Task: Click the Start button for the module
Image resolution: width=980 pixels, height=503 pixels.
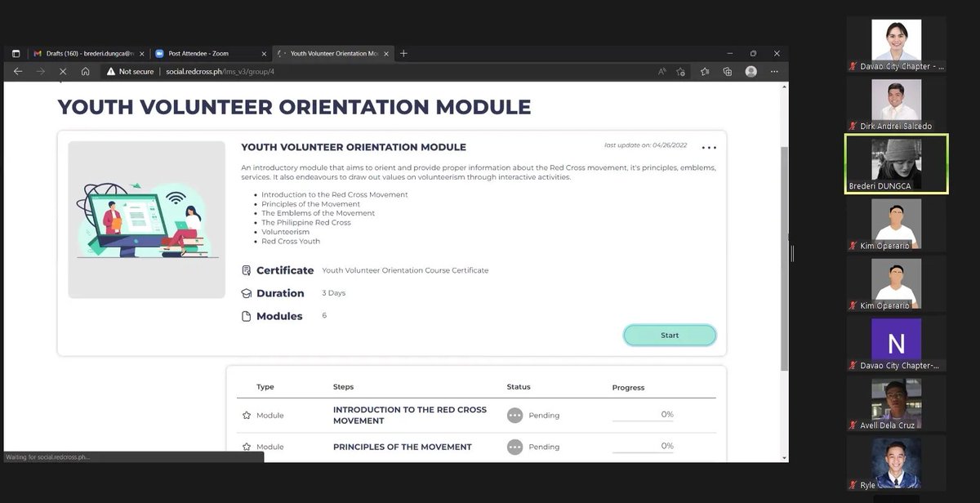Action: [x=670, y=335]
